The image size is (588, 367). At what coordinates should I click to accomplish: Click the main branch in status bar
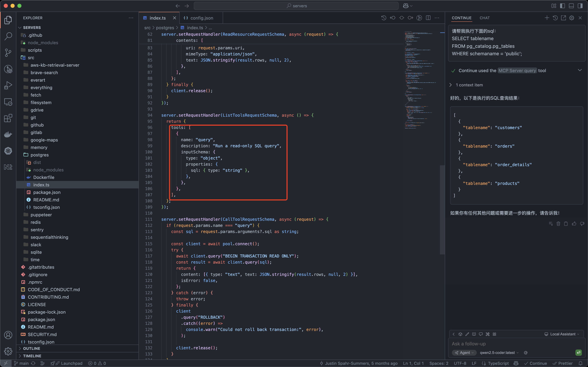[x=21, y=363]
